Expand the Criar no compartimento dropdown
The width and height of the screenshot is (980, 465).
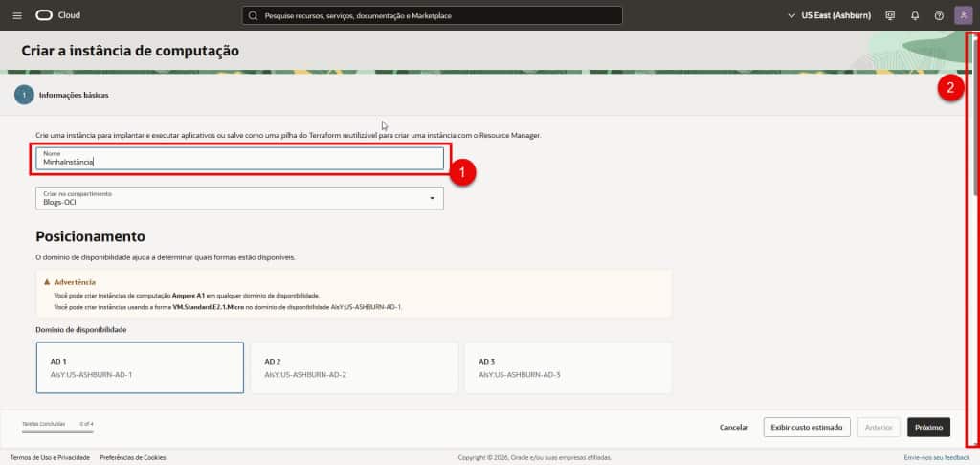point(239,198)
